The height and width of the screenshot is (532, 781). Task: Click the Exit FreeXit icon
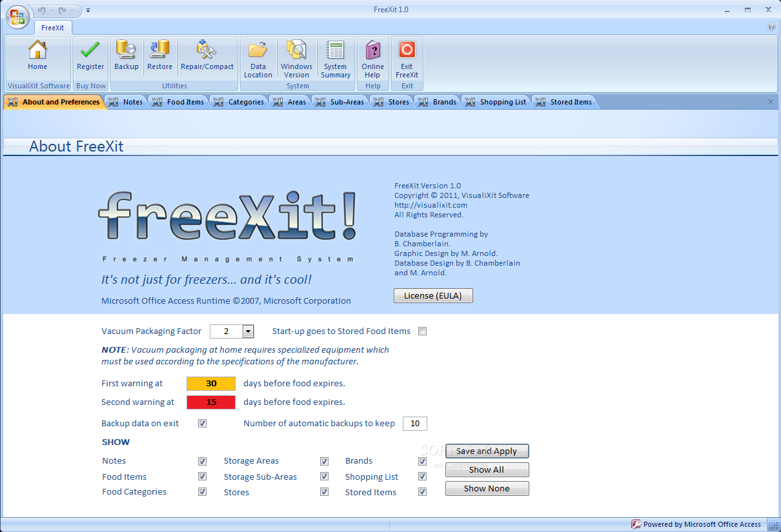[x=407, y=50]
